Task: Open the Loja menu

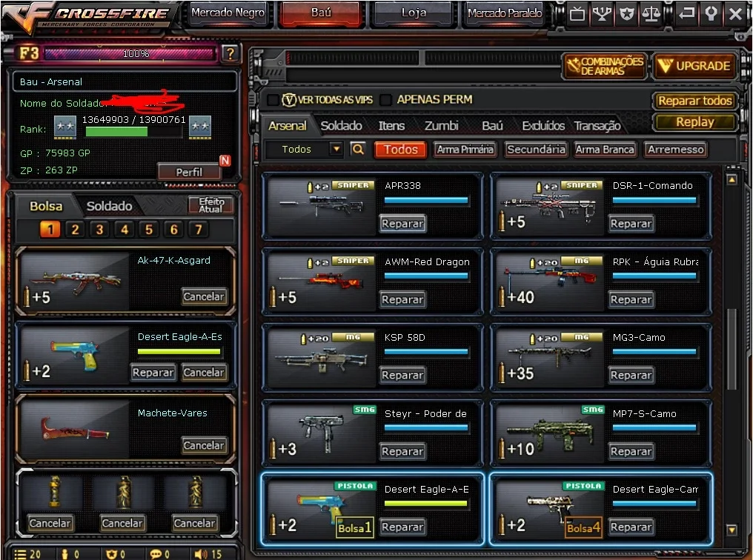Action: (x=414, y=13)
